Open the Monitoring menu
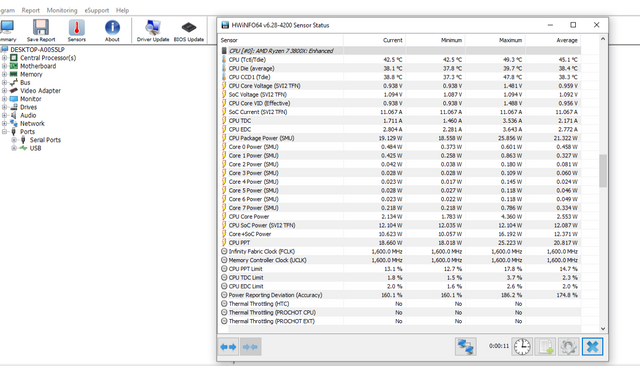The image size is (640, 366). tap(62, 10)
